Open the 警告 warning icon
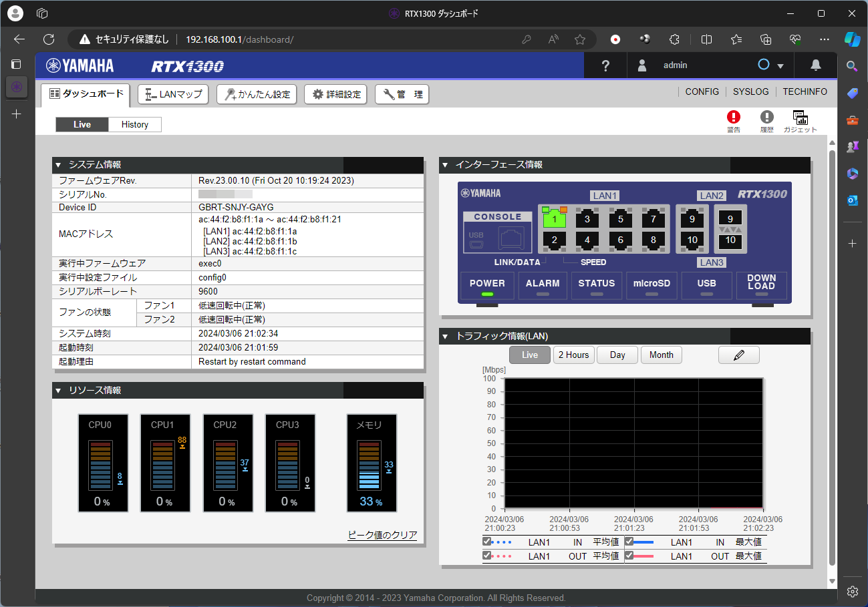This screenshot has width=868, height=607. 734,122
